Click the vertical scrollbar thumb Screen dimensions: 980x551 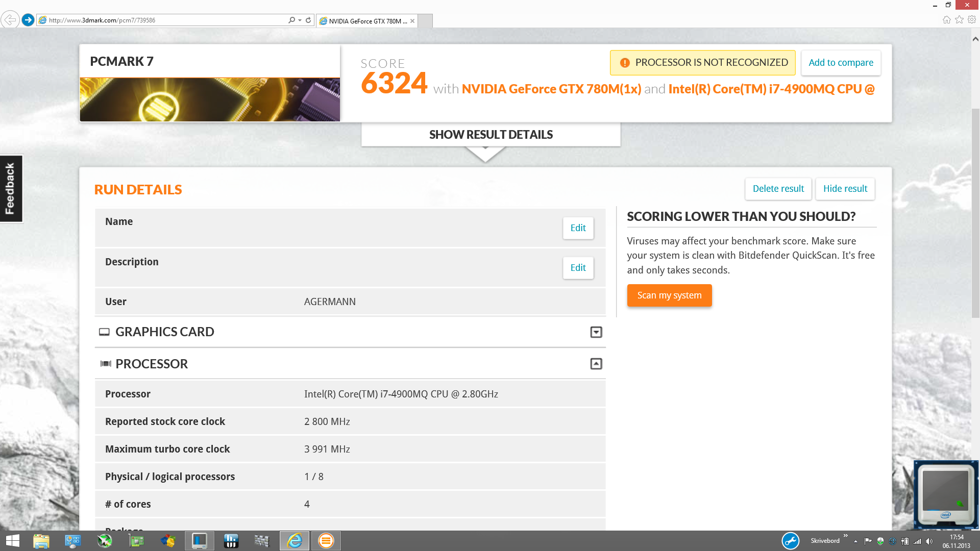(975, 213)
